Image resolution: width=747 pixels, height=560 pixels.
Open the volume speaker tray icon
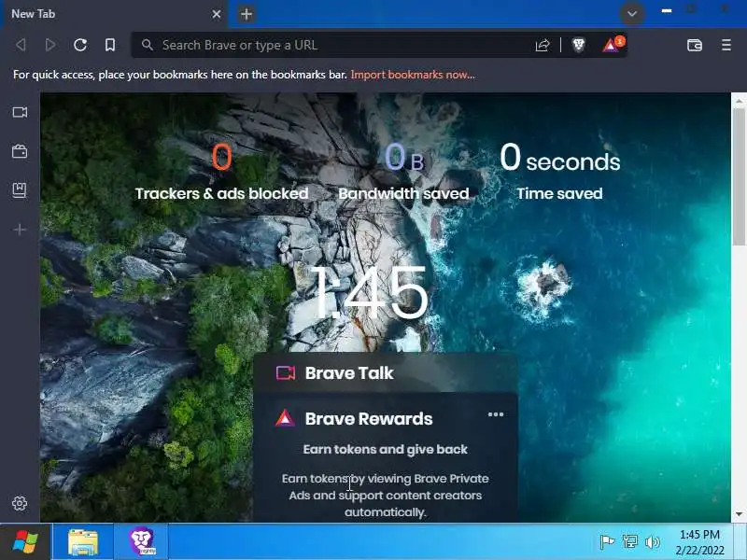[x=652, y=542]
